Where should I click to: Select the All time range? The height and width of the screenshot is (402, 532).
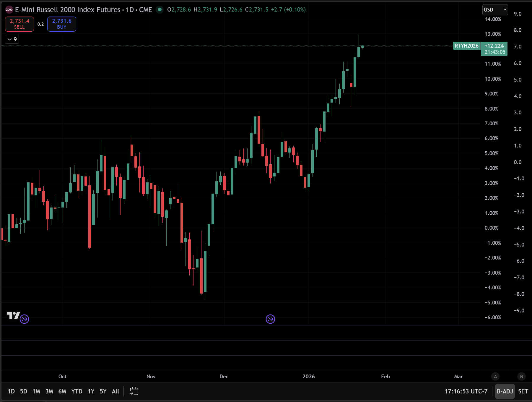click(x=115, y=391)
